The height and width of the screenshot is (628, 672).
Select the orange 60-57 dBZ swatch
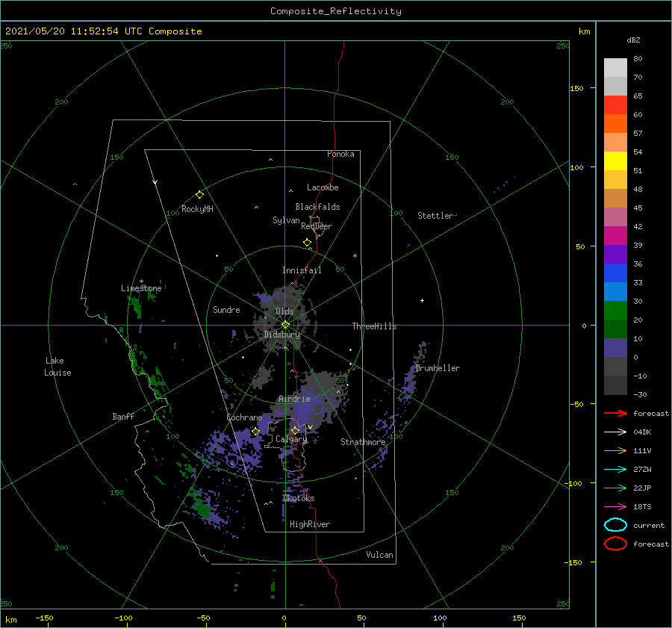pyautogui.click(x=615, y=123)
